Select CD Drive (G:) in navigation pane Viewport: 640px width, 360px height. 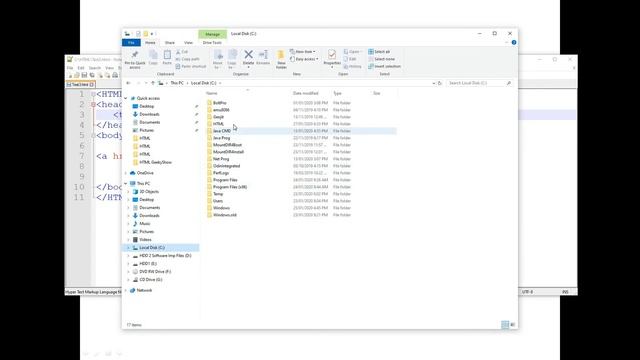(x=151, y=280)
